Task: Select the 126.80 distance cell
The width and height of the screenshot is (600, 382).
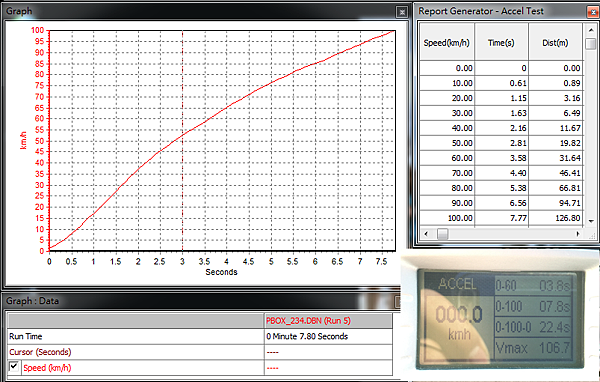Action: 556,218
